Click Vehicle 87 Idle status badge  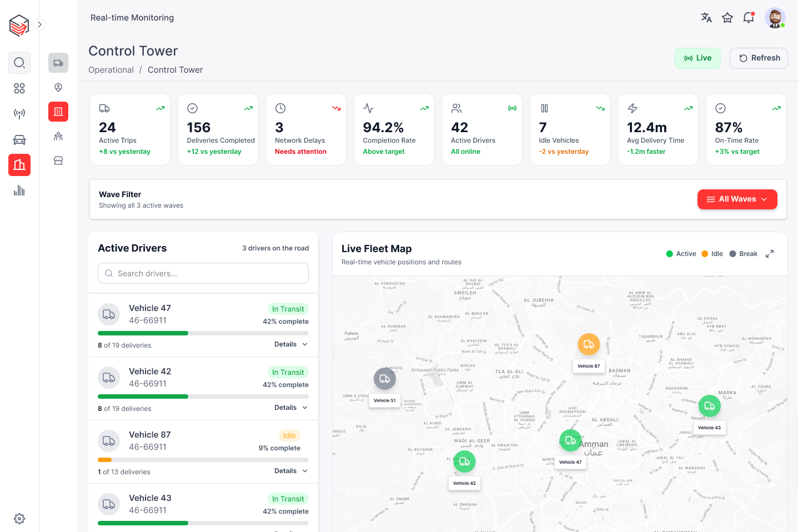[x=289, y=436]
